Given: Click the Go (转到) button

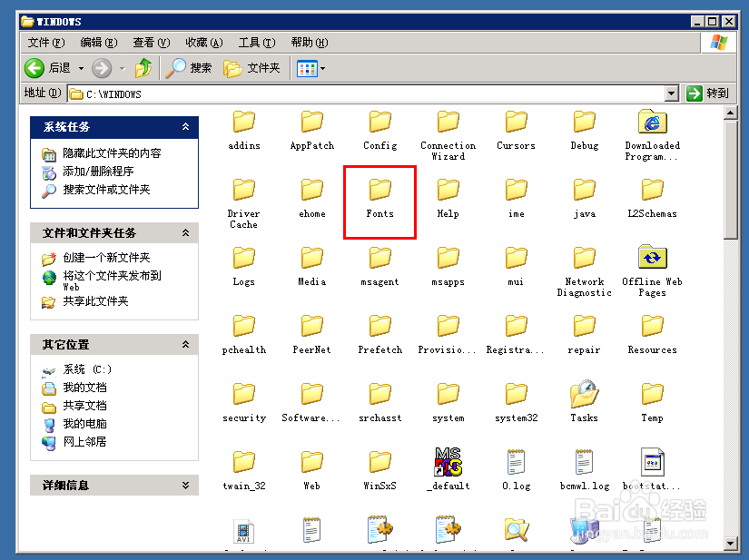Looking at the screenshot, I should [708, 93].
